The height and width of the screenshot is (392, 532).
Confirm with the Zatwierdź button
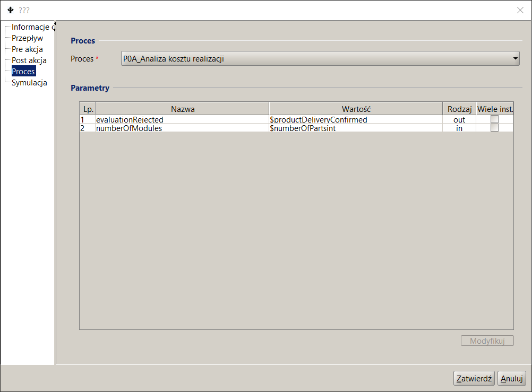tap(474, 379)
